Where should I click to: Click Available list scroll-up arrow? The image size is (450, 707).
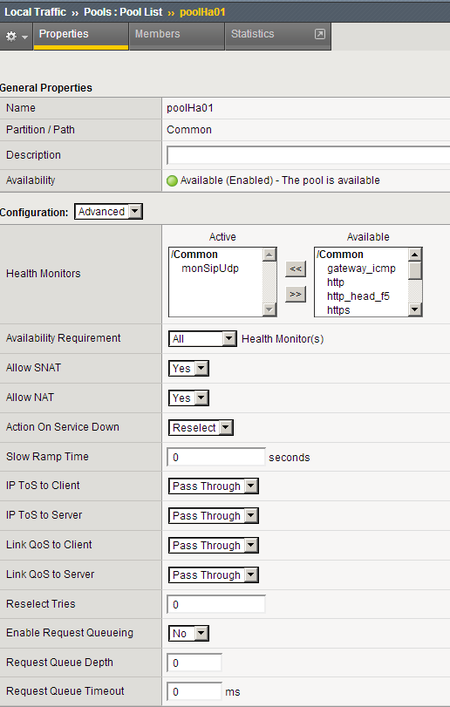tap(415, 255)
